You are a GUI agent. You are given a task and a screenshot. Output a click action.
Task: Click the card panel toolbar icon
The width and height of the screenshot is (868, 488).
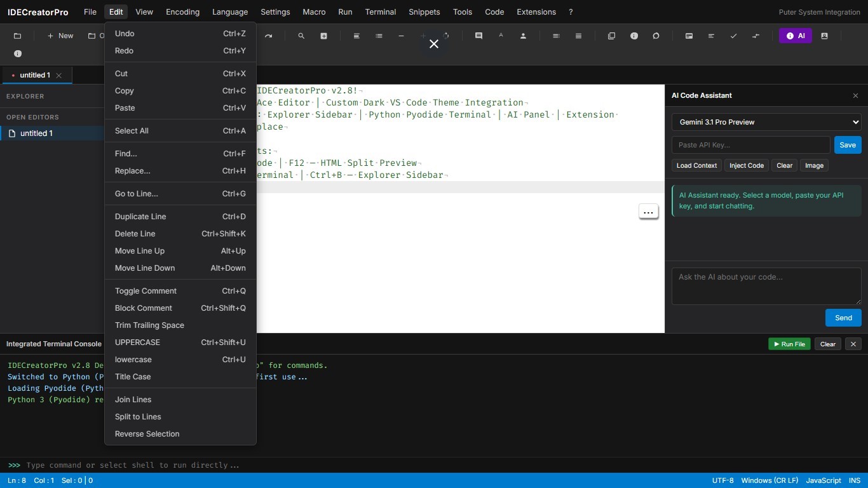(x=689, y=36)
